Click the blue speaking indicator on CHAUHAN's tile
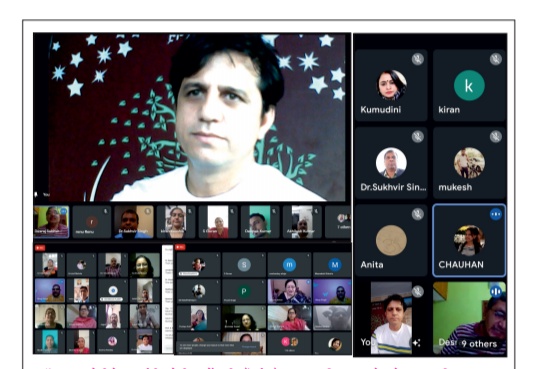Image resolution: width=540 pixels, height=369 pixels. click(496, 214)
